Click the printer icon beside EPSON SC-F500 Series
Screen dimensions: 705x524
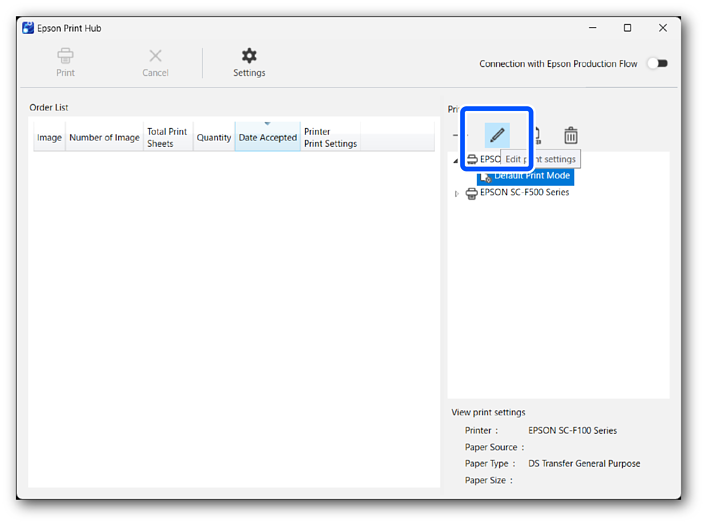(472, 193)
